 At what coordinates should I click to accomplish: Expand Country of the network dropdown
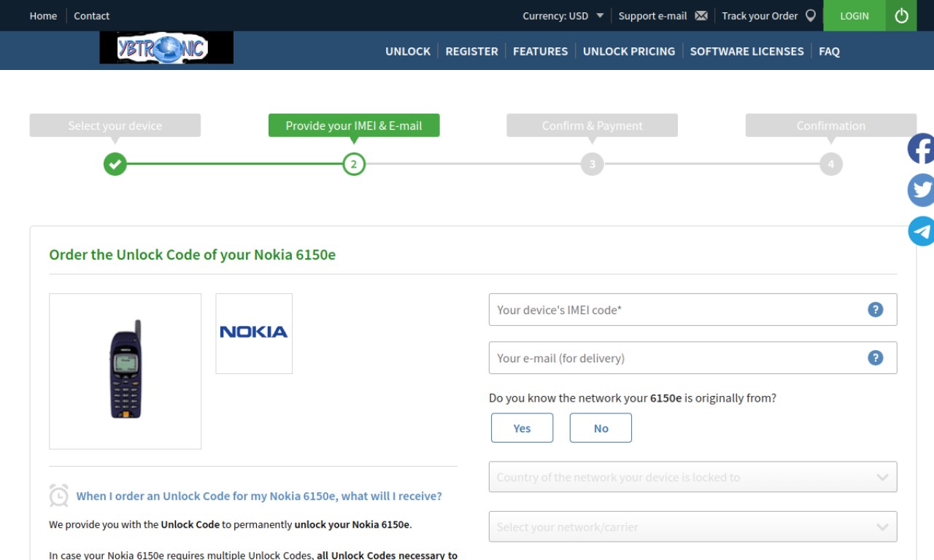(x=692, y=477)
